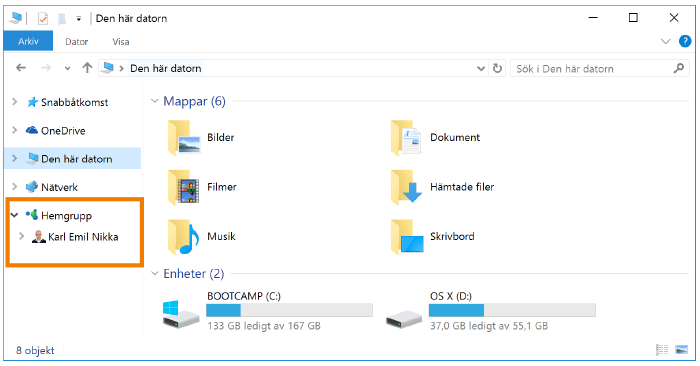The image size is (700, 366).
Task: Select the Bilder folder icon
Action: (x=184, y=137)
